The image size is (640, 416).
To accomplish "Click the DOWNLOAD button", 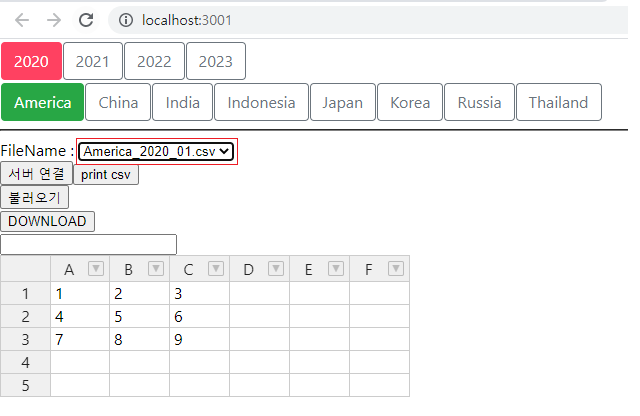I will pyautogui.click(x=47, y=221).
